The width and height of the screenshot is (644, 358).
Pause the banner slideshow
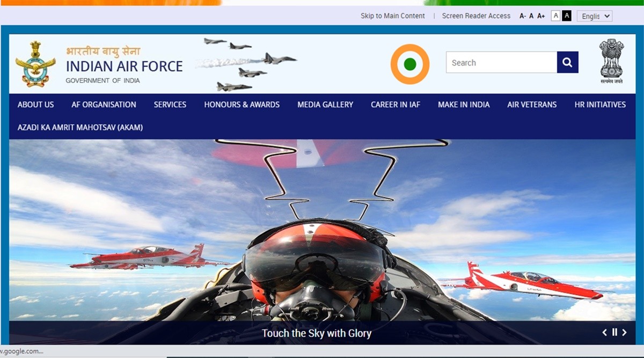click(614, 332)
